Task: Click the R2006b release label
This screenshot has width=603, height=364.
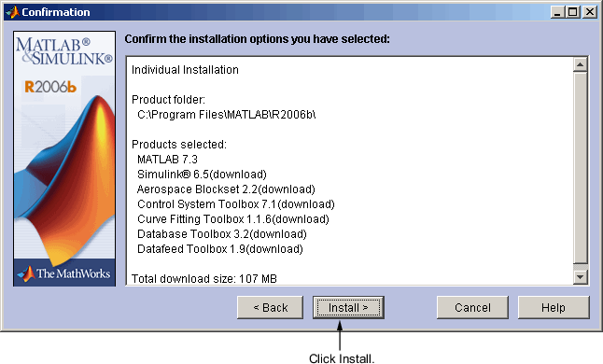Action: (50, 87)
